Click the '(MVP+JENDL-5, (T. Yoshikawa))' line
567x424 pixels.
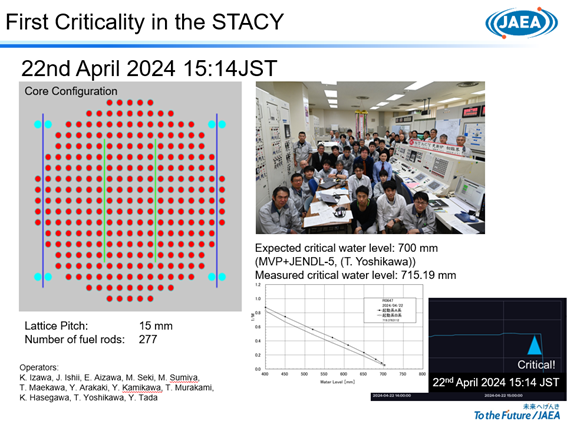335,261
